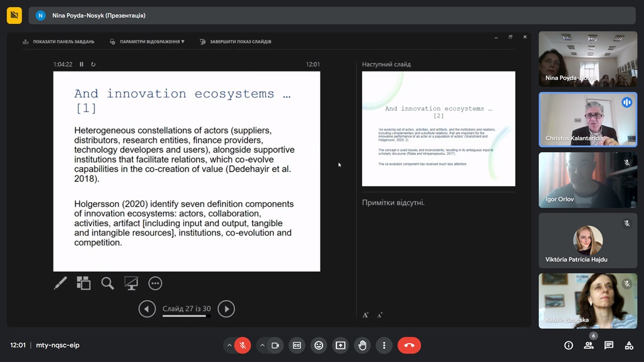Turn on closed captions
The image size is (644, 362).
point(297,345)
